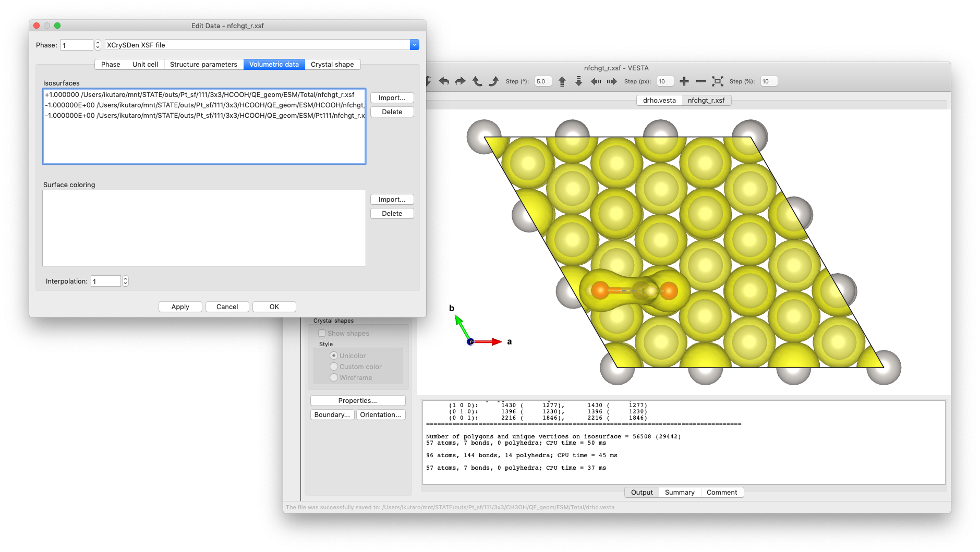980x552 pixels.
Task: Choose the Custom color radio option
Action: point(334,366)
